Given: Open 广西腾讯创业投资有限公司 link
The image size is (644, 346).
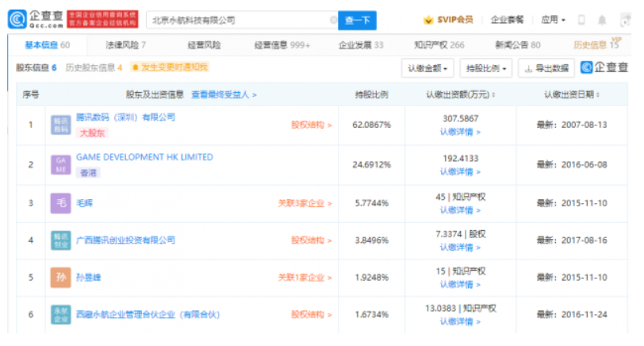Looking at the screenshot, I should [x=125, y=240].
